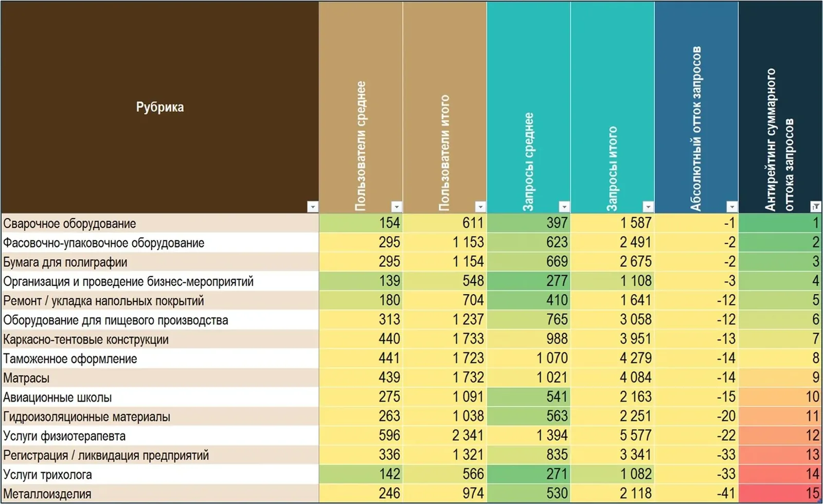Screen dimensions: 823x504
Task: Select the Запросы среднее header label
Action: pyautogui.click(x=528, y=162)
